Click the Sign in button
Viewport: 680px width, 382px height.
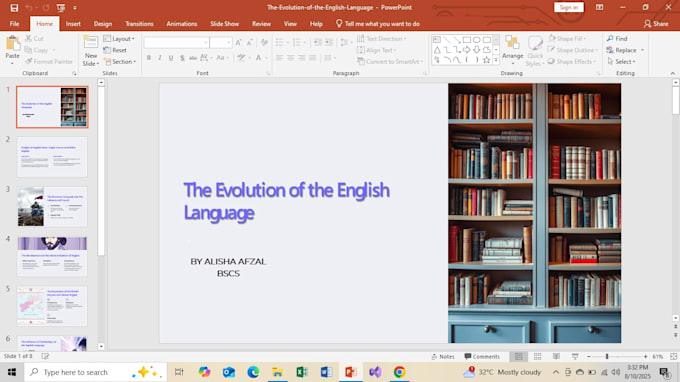pyautogui.click(x=569, y=7)
